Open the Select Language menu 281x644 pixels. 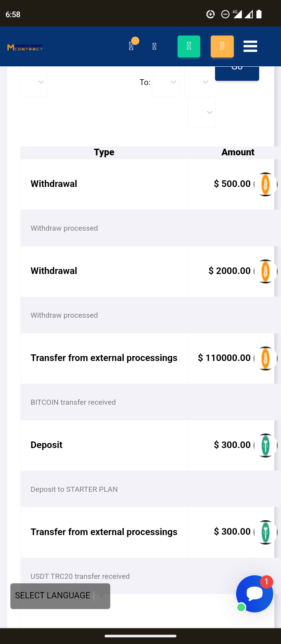point(60,596)
